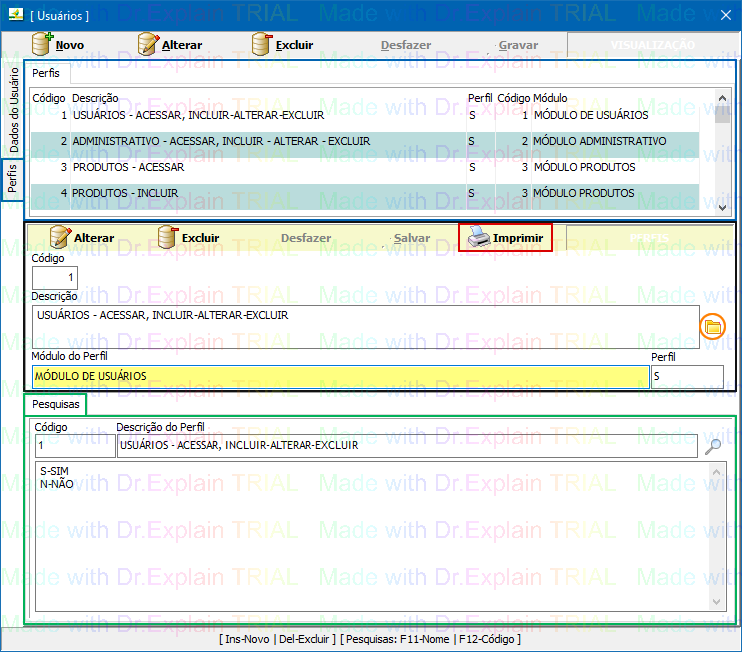The image size is (742, 652).
Task: Click the Código search input field
Action: pos(74,446)
